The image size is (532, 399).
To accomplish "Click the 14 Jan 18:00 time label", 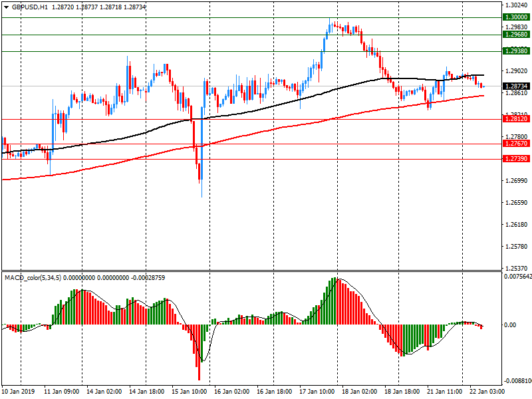I will click(147, 392).
